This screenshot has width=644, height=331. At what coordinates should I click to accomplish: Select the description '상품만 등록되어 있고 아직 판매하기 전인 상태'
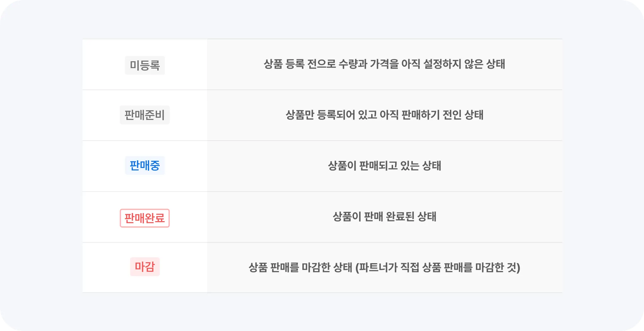384,115
